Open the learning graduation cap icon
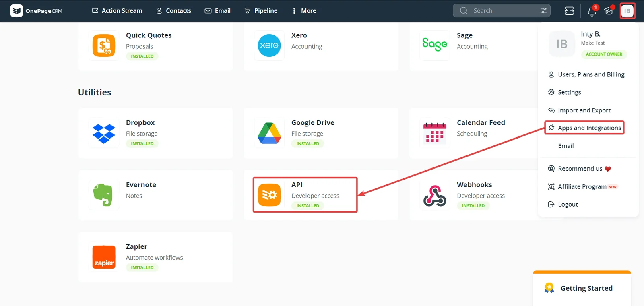644x306 pixels. pyautogui.click(x=609, y=11)
